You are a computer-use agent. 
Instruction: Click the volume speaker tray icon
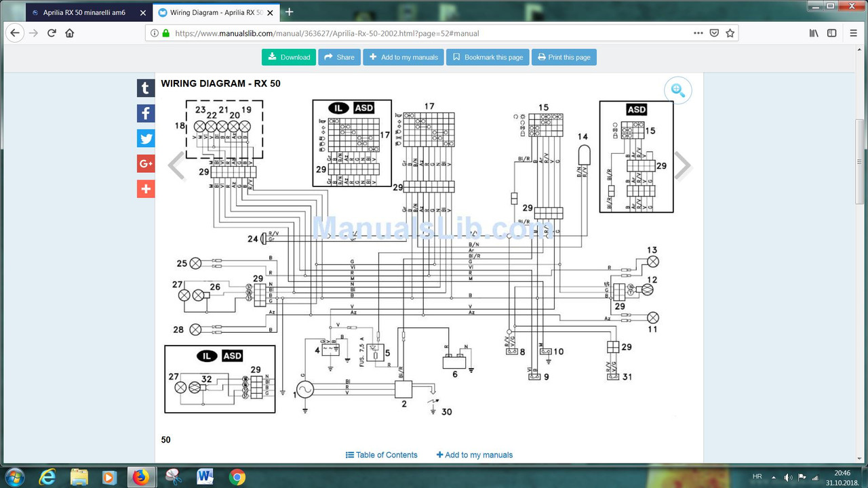tap(788, 476)
